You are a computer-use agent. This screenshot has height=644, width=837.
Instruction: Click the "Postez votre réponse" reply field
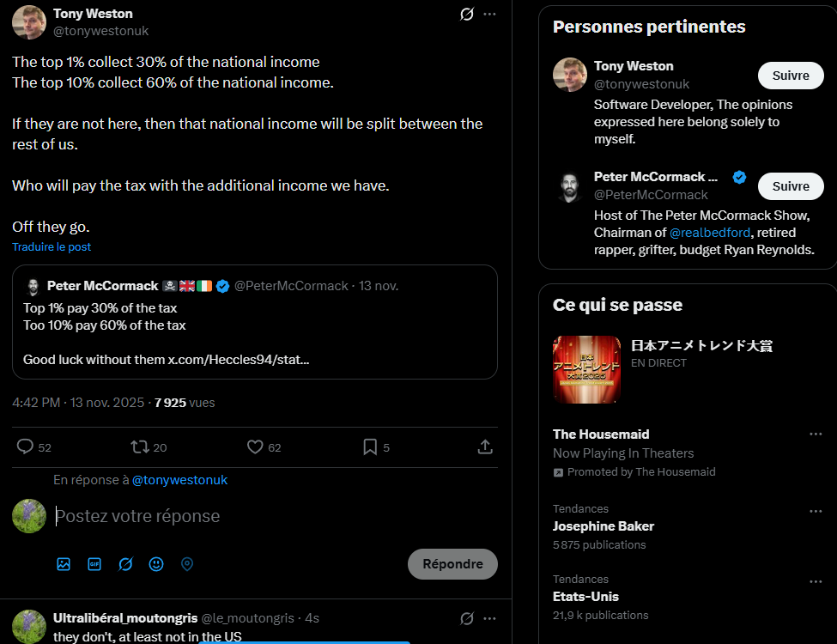pyautogui.click(x=258, y=516)
